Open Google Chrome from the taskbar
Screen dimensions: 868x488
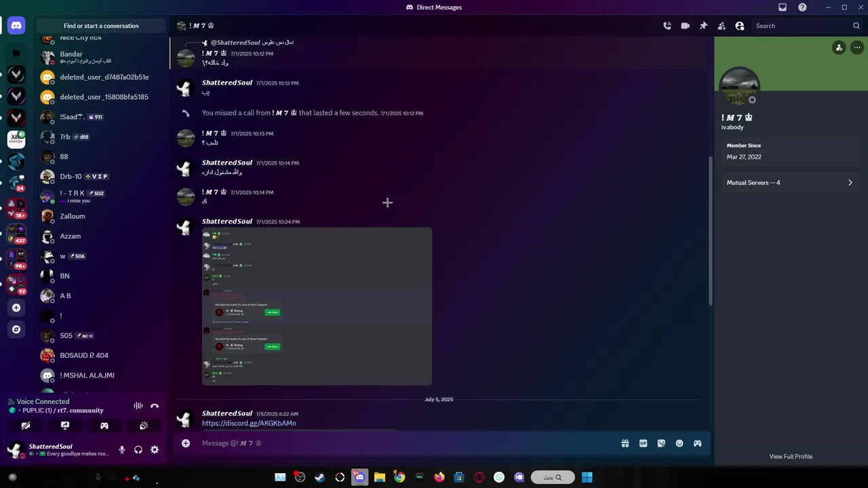pos(399,477)
